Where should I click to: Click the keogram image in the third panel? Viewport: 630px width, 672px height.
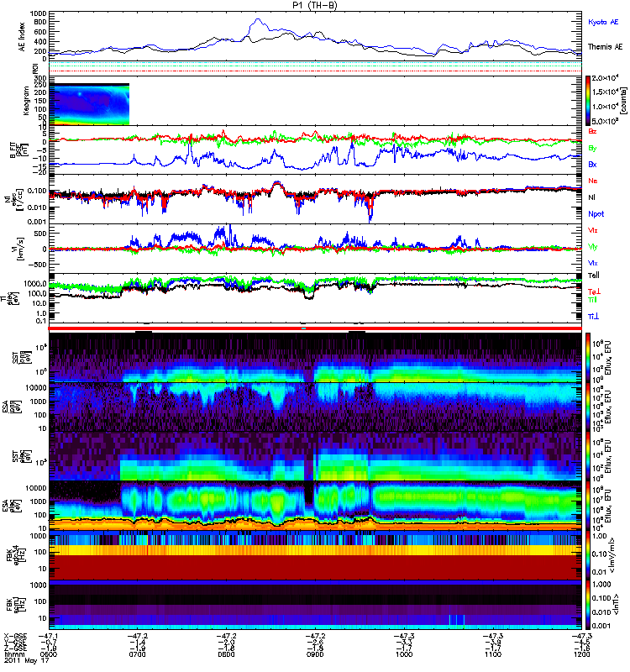tap(89, 104)
